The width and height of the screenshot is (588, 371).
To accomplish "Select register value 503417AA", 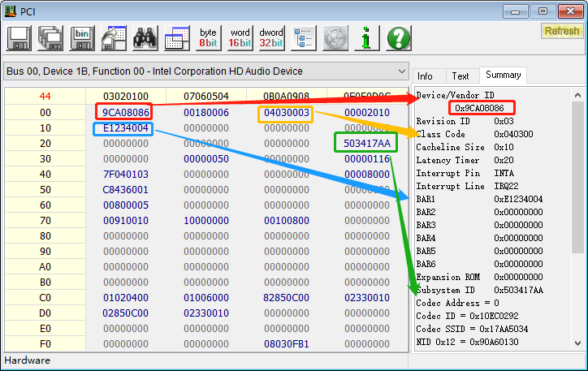I will (367, 143).
